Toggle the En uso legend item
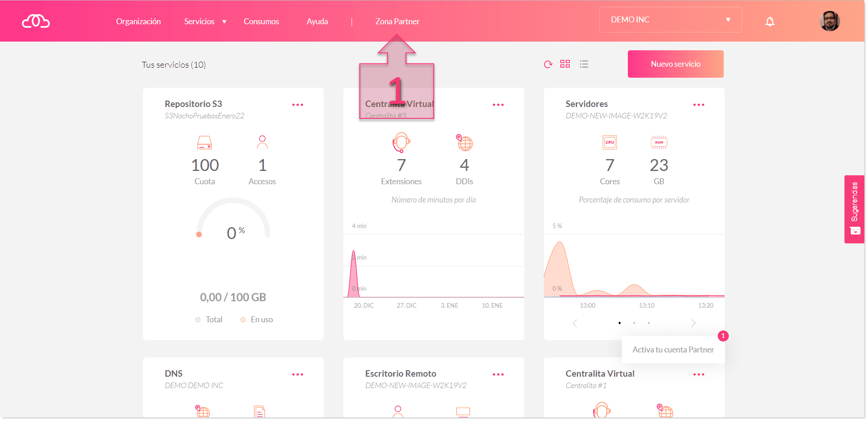 (257, 320)
